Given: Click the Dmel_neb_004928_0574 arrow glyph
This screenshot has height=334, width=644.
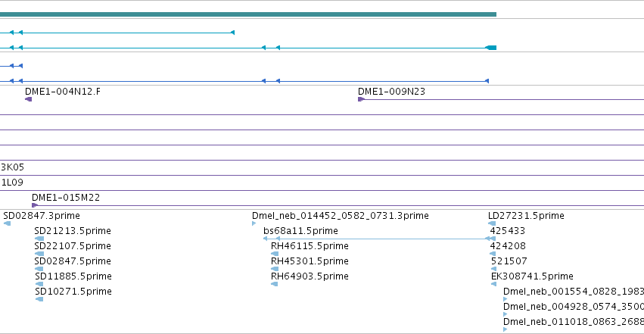Looking at the screenshot, I should coord(506,314).
